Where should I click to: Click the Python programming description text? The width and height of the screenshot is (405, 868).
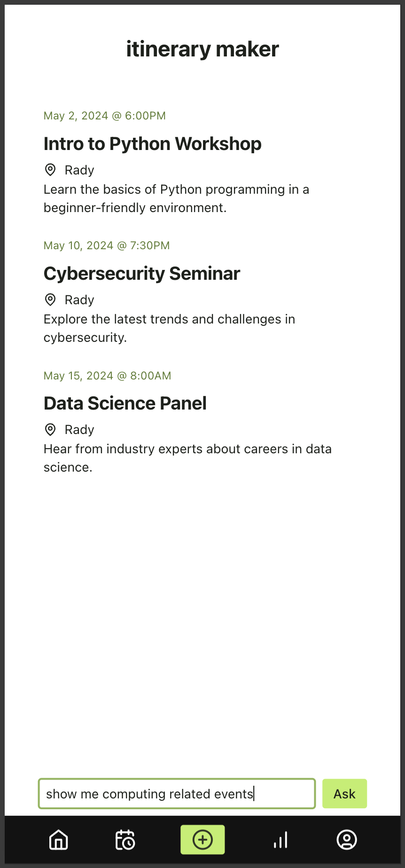click(177, 198)
